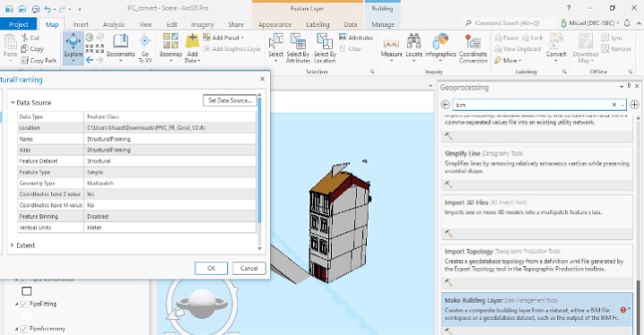Viewport: 644px width, 335px height.
Task: Click the on-screen navigator globe
Action: pyautogui.click(x=201, y=304)
